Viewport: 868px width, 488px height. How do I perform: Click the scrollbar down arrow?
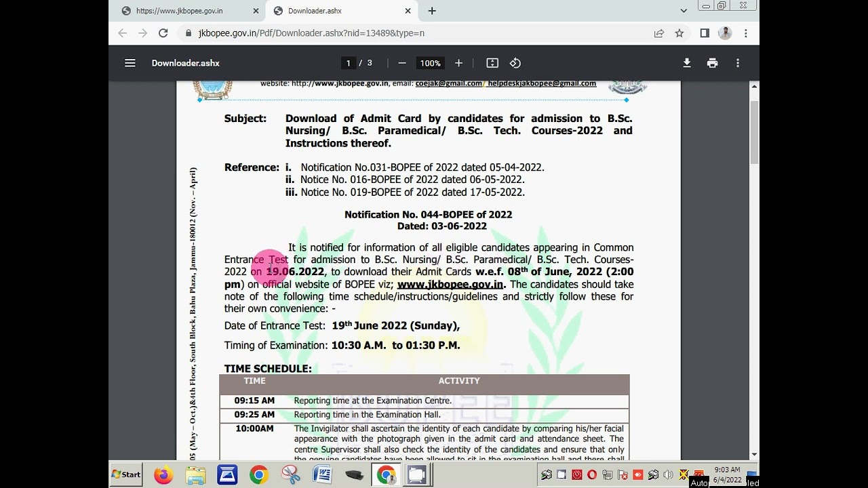pos(754,455)
